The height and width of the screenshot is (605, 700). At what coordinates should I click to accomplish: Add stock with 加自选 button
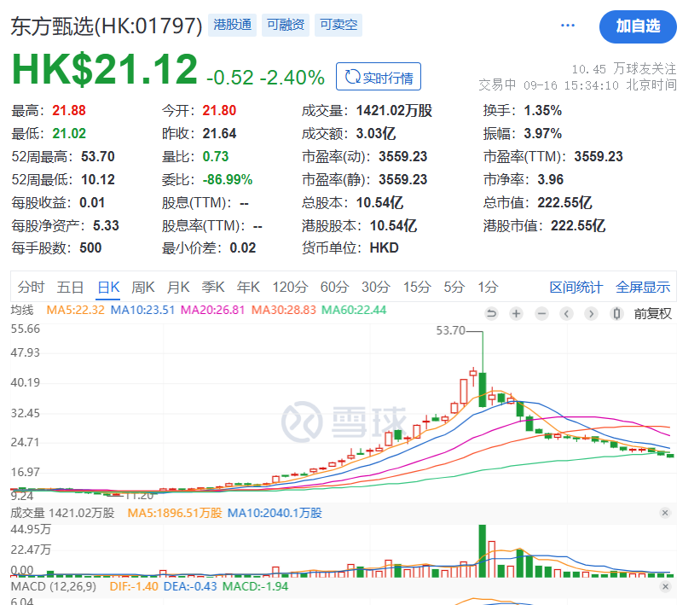pos(638,26)
